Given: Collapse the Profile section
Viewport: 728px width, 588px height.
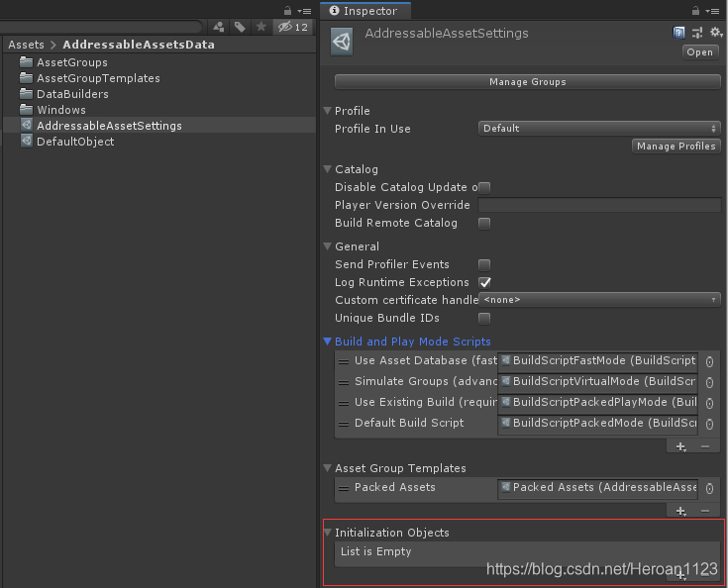Looking at the screenshot, I should coord(327,111).
